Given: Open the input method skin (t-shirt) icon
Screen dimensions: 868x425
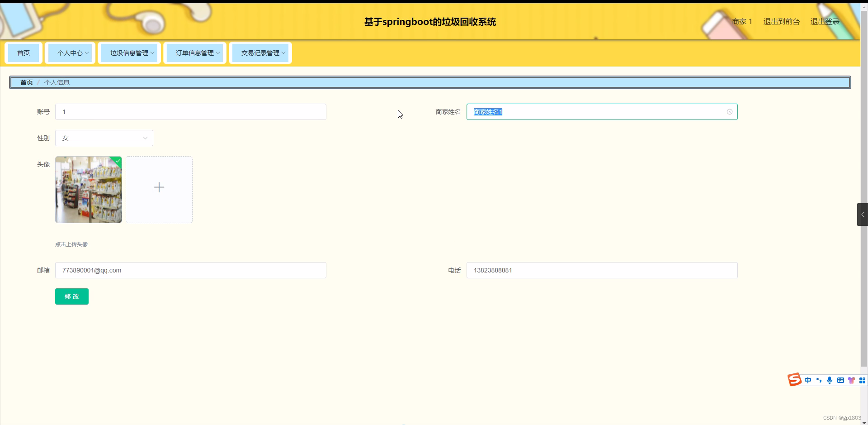Looking at the screenshot, I should pyautogui.click(x=852, y=380).
